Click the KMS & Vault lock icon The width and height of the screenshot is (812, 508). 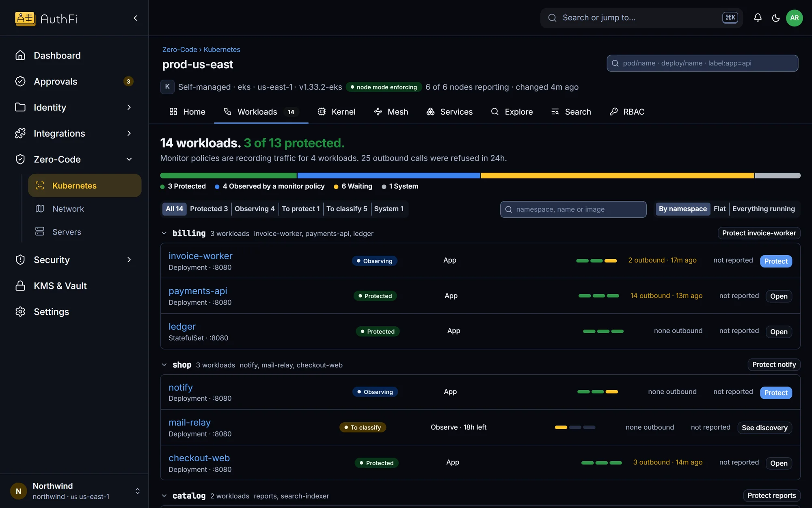tap(20, 286)
